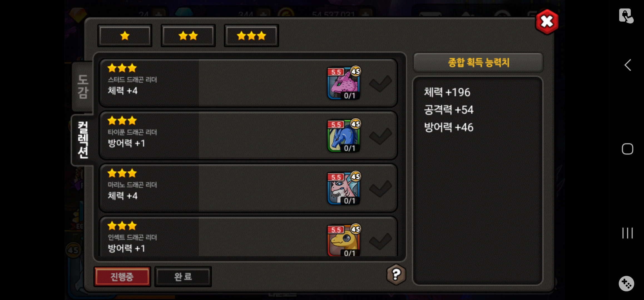Switch to the 도감 side tab

tap(83, 87)
